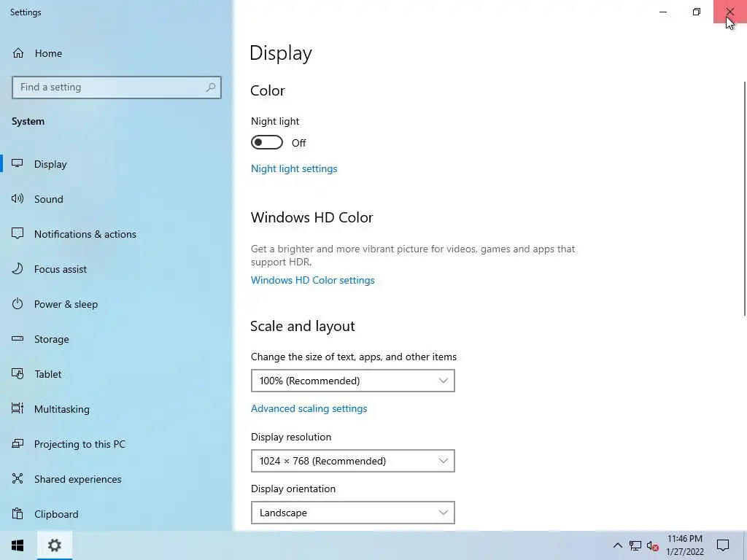Open Advanced scaling settings link
The image size is (747, 560).
point(309,408)
